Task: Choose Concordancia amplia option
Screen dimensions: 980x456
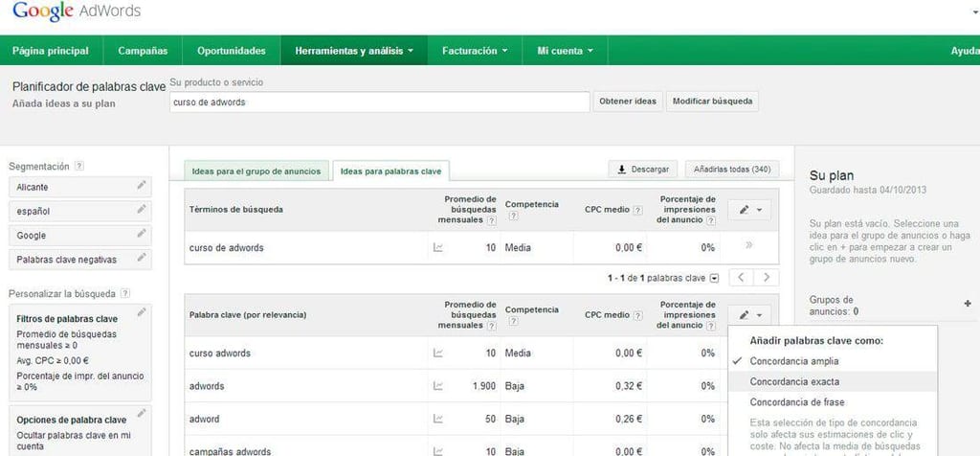Action: pos(833,361)
